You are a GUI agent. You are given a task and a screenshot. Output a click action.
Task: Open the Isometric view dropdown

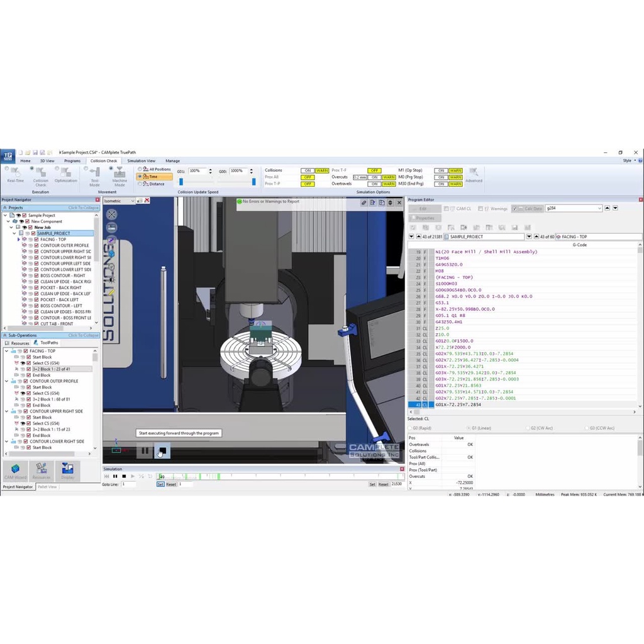[132, 201]
